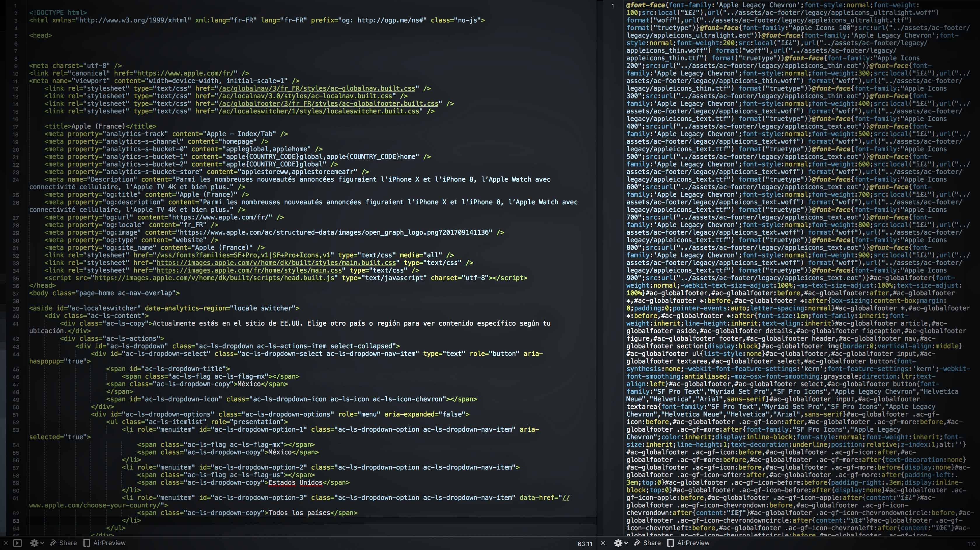Open the ac-globalfooter.built.css href link
980x550 pixels.
328,104
